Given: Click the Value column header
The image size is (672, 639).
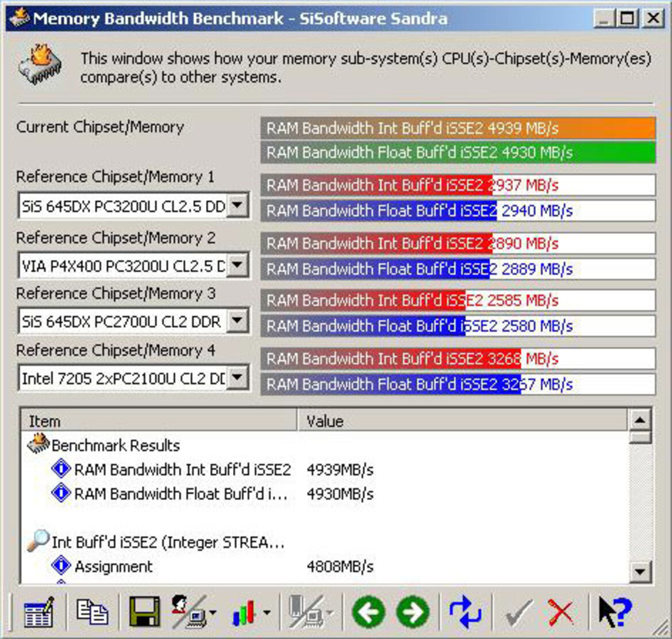Looking at the screenshot, I should (462, 421).
